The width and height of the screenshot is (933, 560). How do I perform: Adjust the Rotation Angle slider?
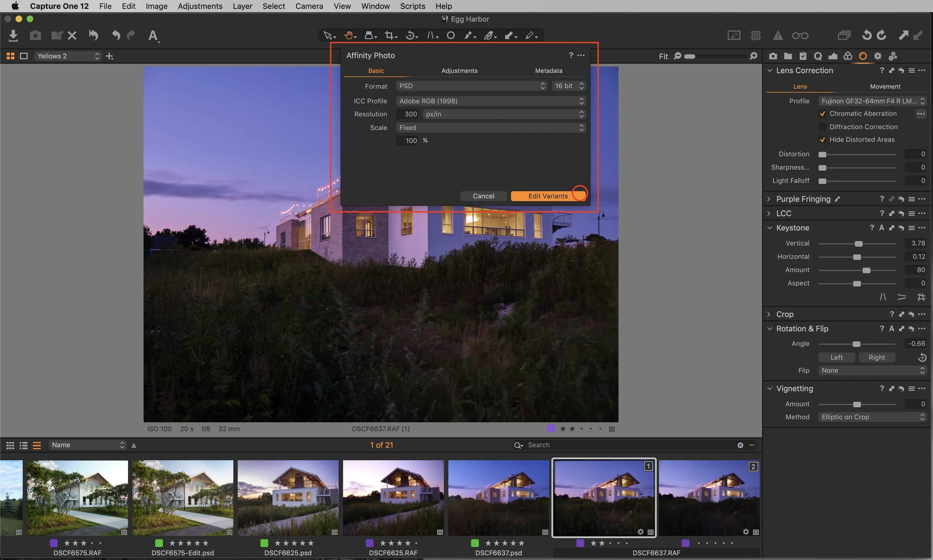pyautogui.click(x=857, y=344)
